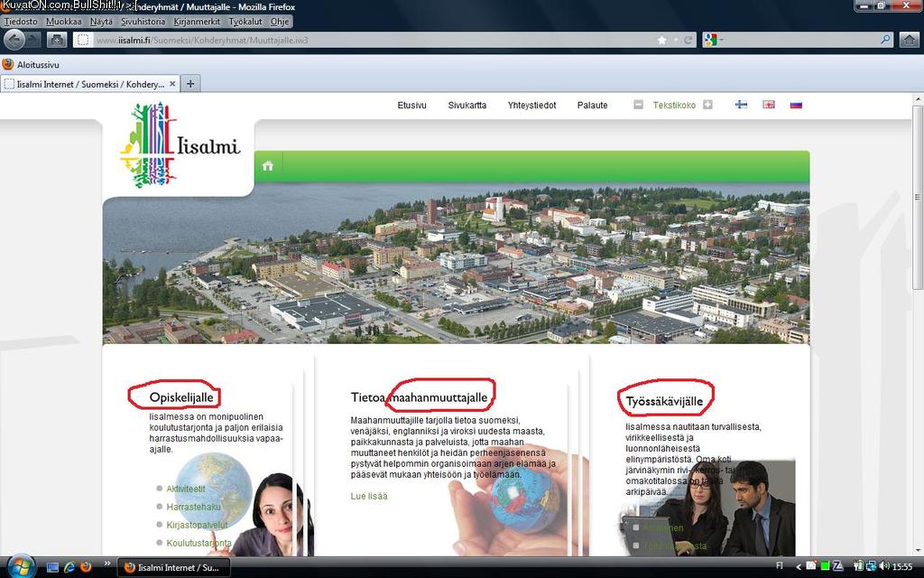Image resolution: width=924 pixels, height=578 pixels.
Task: Open the Yhteystiedot link
Action: 531,105
